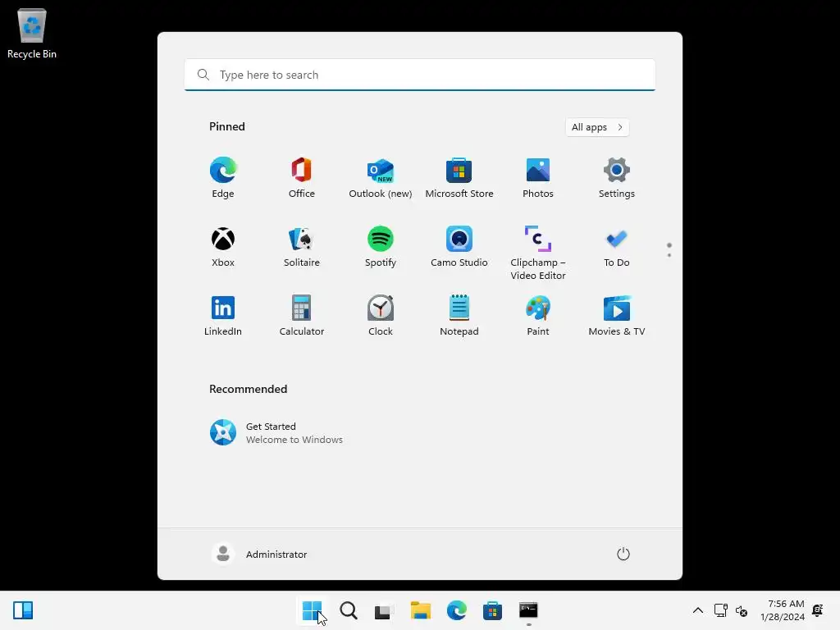Image resolution: width=840 pixels, height=630 pixels.
Task: Open Edge from the taskbar
Action: click(x=456, y=610)
